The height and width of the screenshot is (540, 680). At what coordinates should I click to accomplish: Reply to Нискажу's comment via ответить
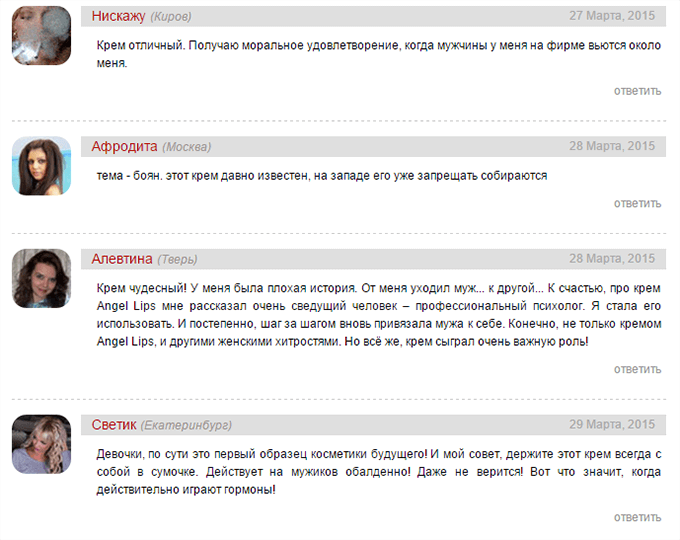pos(637,91)
